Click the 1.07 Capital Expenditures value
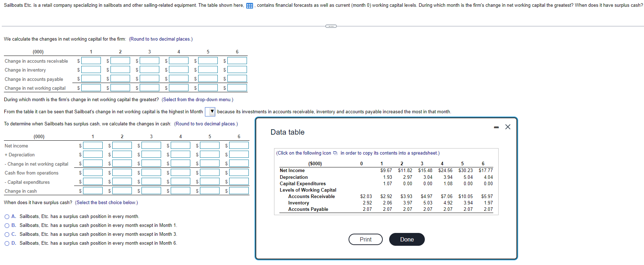Viewport: 644px width, 265px height. 387,184
